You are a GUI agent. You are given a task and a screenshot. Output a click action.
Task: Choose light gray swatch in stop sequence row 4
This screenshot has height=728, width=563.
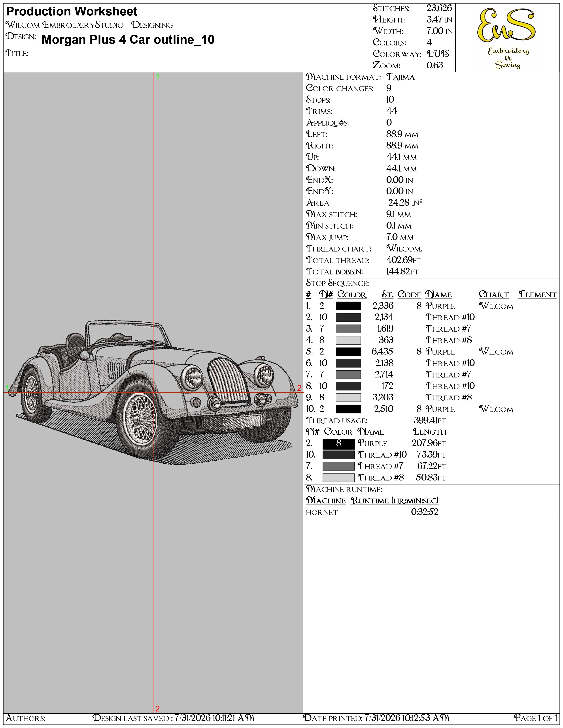pos(348,340)
